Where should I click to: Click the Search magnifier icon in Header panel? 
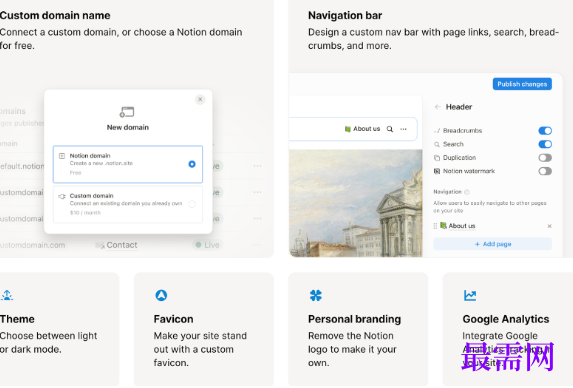(x=437, y=144)
